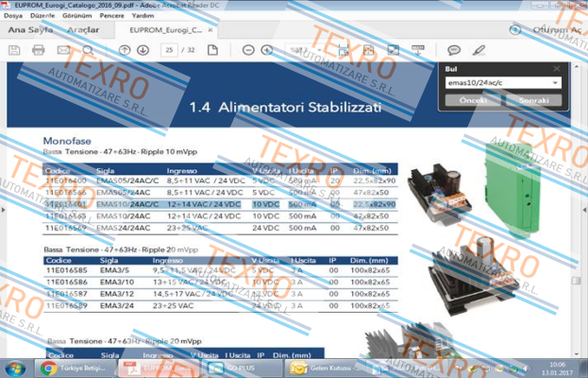Open the Yardım menu
This screenshot has height=378, width=588.
(x=143, y=16)
